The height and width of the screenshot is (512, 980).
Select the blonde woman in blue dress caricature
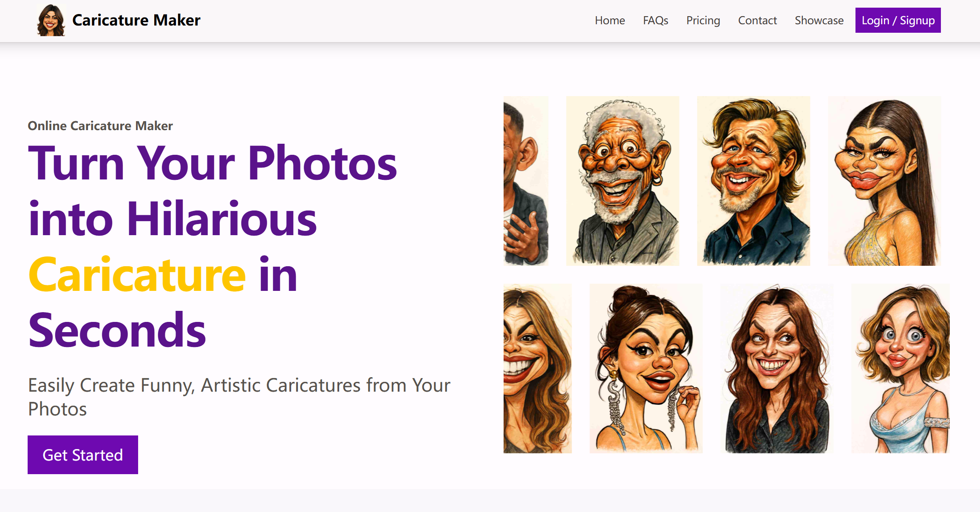tap(900, 368)
